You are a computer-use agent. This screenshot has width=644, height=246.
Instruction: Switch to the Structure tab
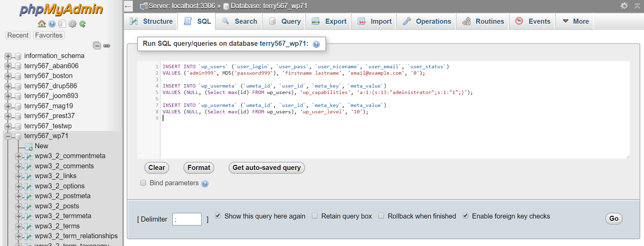pos(151,21)
